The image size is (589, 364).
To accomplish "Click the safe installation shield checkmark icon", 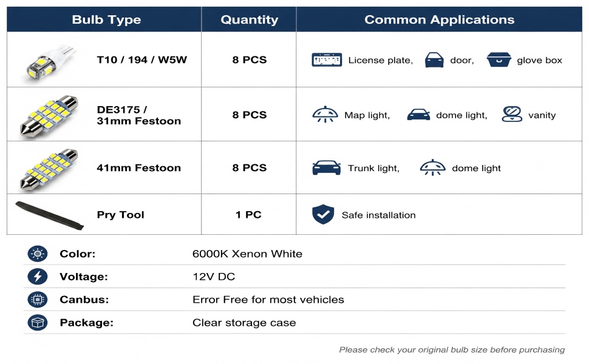I will coord(322,215).
